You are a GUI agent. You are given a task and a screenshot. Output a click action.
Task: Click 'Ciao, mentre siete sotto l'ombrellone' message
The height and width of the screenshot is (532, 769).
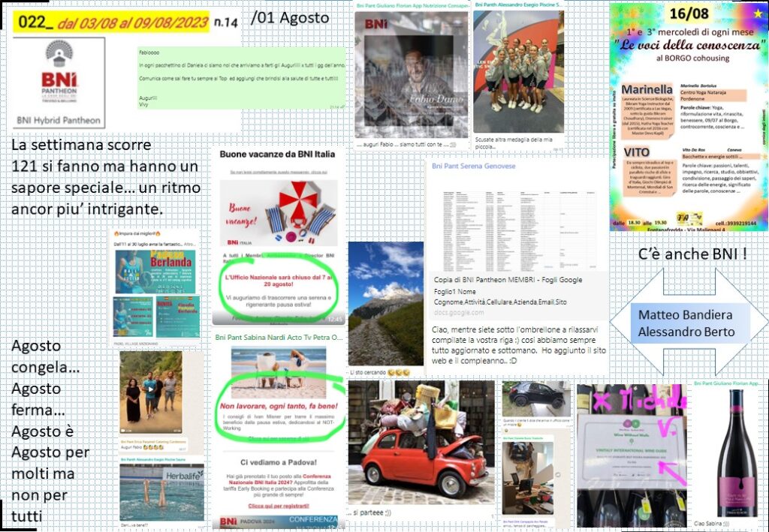[x=519, y=345]
